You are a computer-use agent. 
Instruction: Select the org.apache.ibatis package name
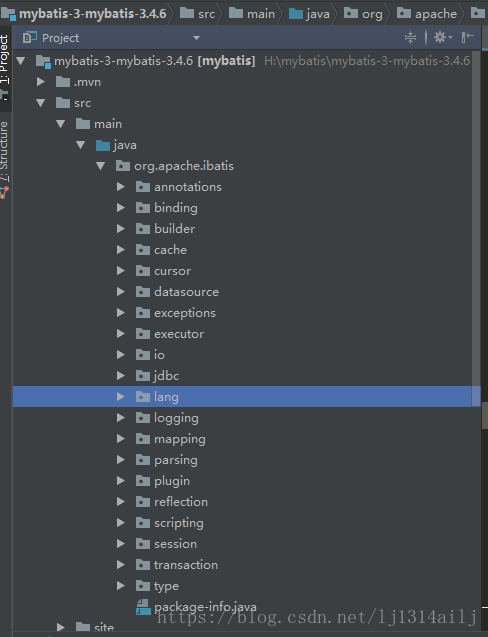pos(184,166)
